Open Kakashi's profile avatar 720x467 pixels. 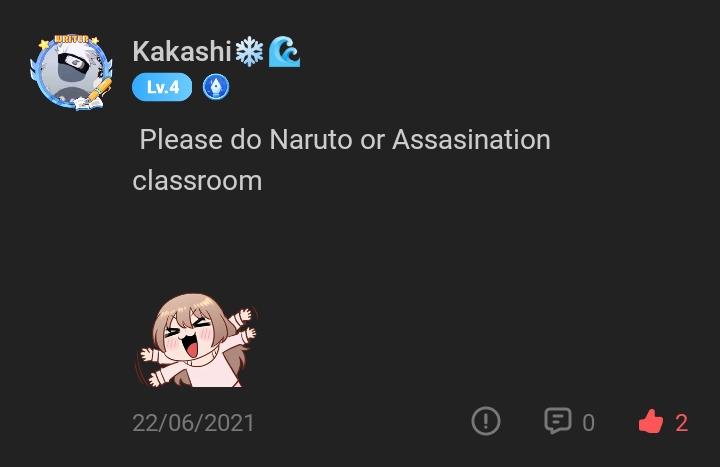(71, 72)
